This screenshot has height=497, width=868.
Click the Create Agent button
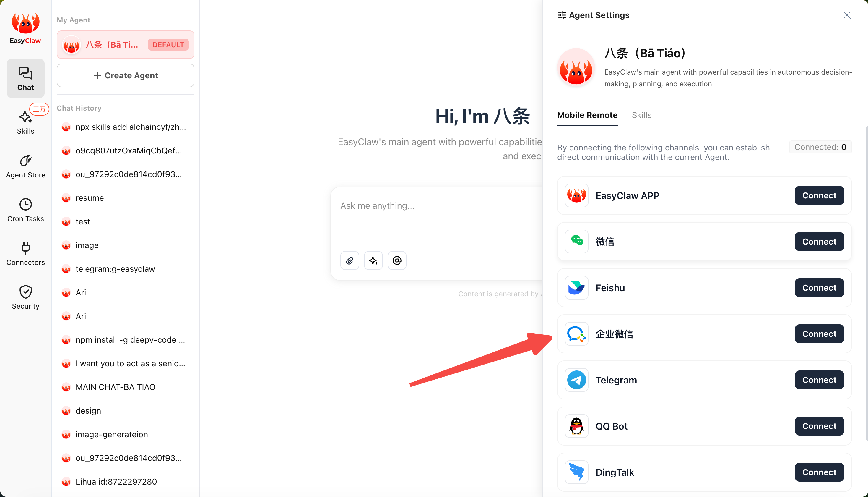point(126,75)
